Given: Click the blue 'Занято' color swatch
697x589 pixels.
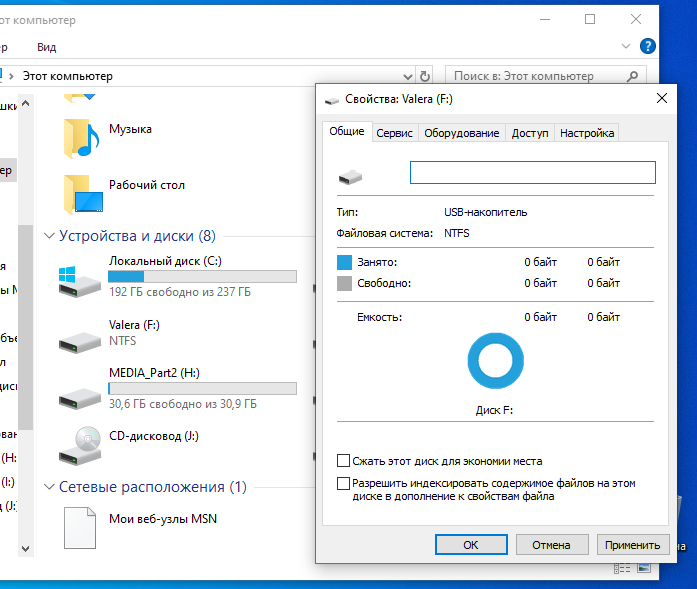Looking at the screenshot, I should (x=344, y=262).
